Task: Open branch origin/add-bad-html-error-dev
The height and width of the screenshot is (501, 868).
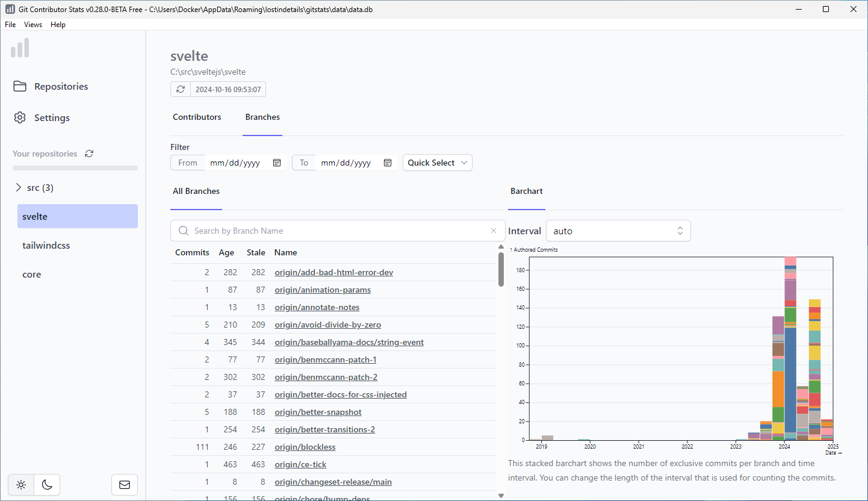Action: pyautogui.click(x=334, y=272)
